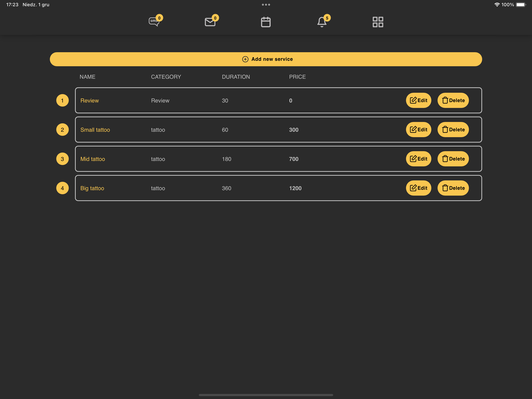The width and height of the screenshot is (532, 399).
Task: Delete the Review service
Action: [x=453, y=100]
